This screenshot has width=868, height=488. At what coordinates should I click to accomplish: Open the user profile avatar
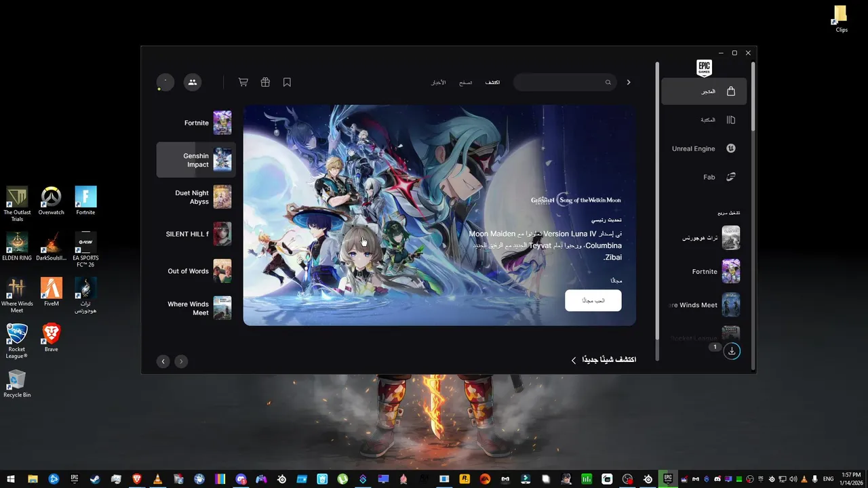(165, 82)
